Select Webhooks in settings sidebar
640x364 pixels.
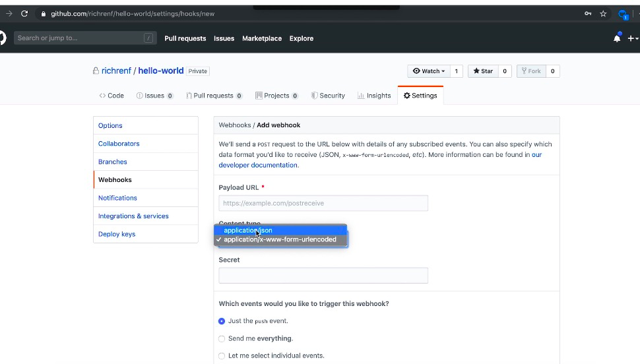(x=146, y=179)
